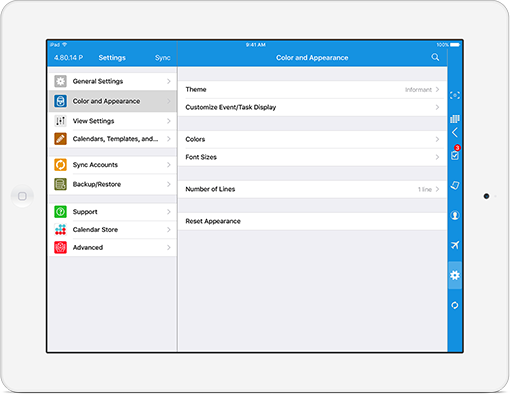Select the airplane travel icon
The image size is (510, 394).
pyautogui.click(x=455, y=245)
